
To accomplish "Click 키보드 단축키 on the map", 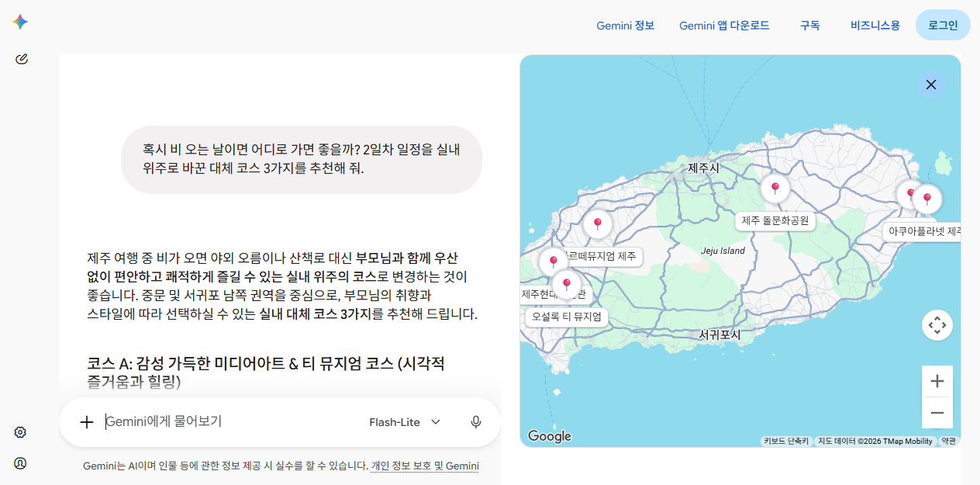I will pyautogui.click(x=786, y=441).
